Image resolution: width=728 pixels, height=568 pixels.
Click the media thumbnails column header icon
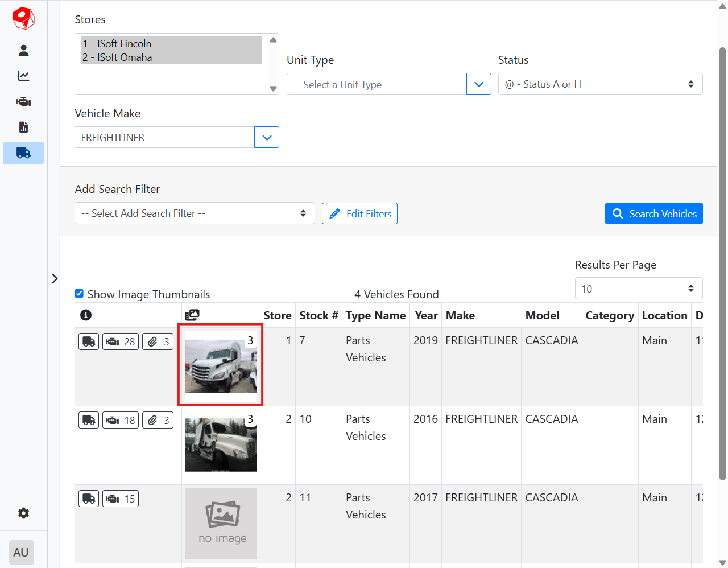[192, 314]
